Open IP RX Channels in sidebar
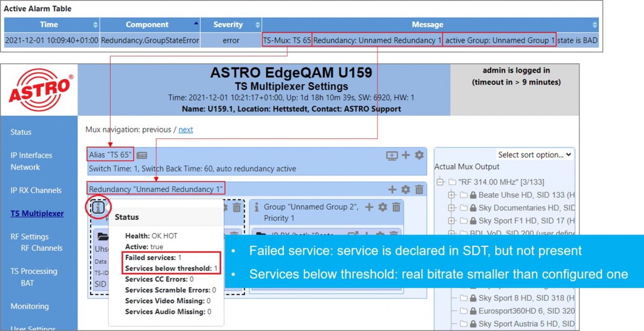 [36, 190]
